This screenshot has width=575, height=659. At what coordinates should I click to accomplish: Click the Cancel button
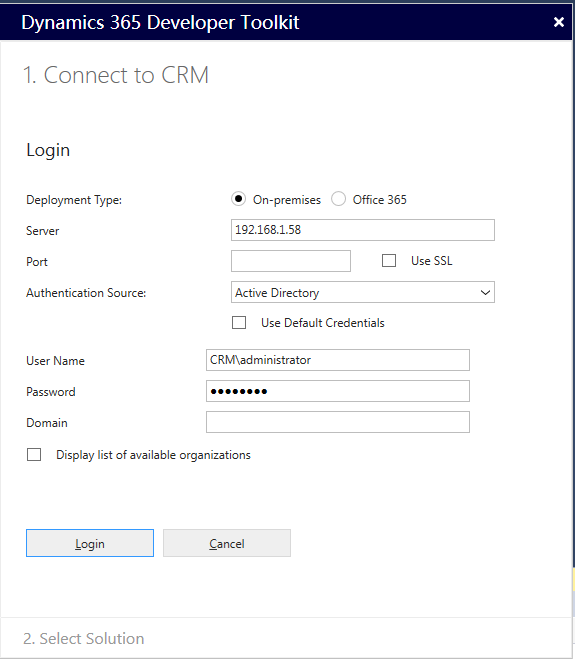click(x=227, y=543)
